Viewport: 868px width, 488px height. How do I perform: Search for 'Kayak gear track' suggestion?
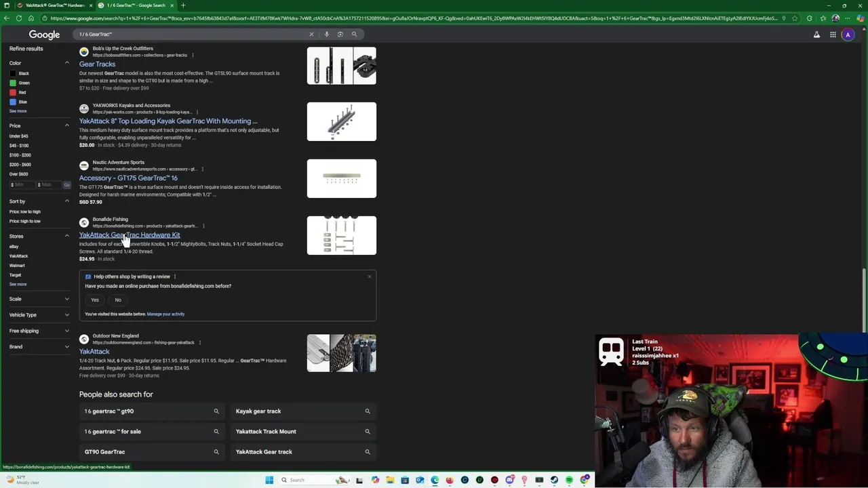click(x=302, y=411)
